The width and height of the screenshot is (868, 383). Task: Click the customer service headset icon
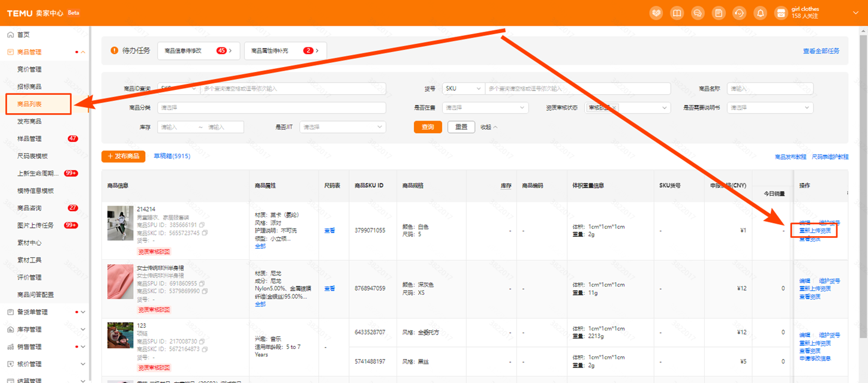point(739,13)
